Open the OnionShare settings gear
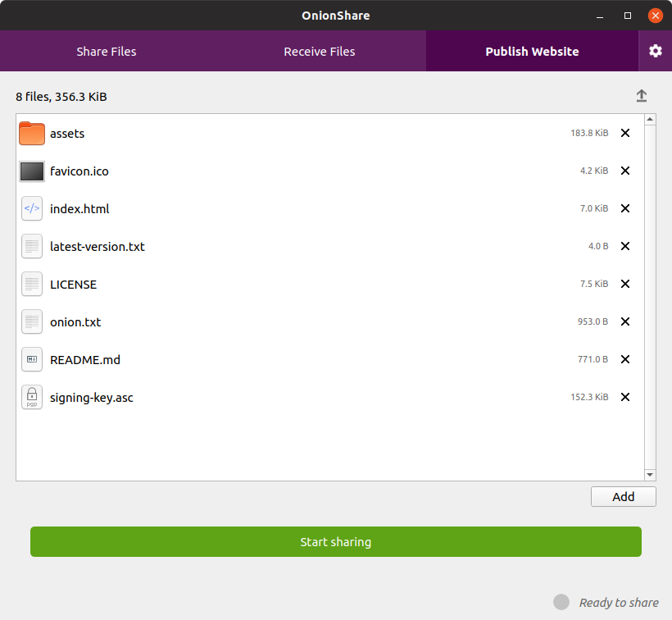The image size is (672, 620). click(655, 51)
